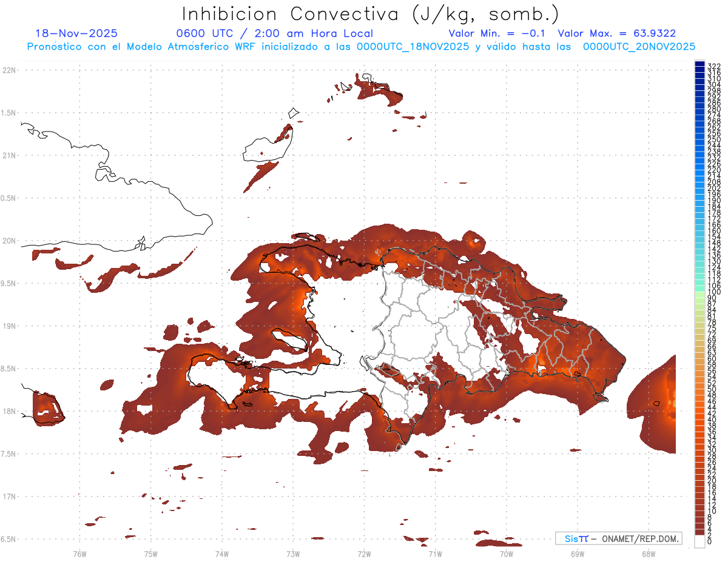The image size is (728, 562).
Task: Click the longitude label '75W'
Action: (150, 554)
